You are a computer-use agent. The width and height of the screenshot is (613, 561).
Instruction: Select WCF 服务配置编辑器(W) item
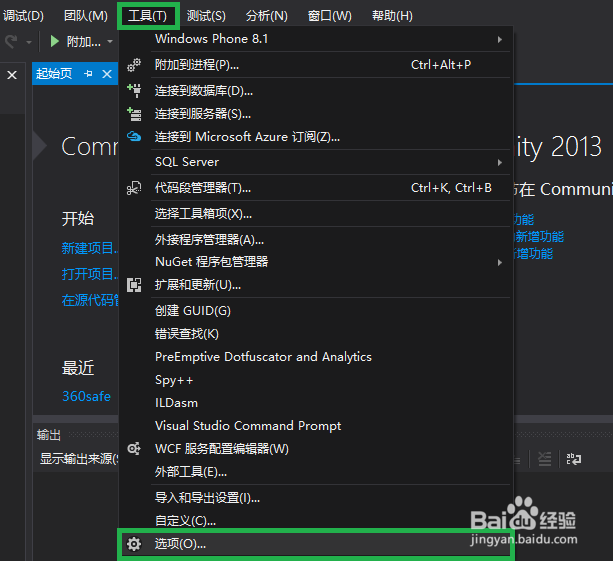pos(316,449)
